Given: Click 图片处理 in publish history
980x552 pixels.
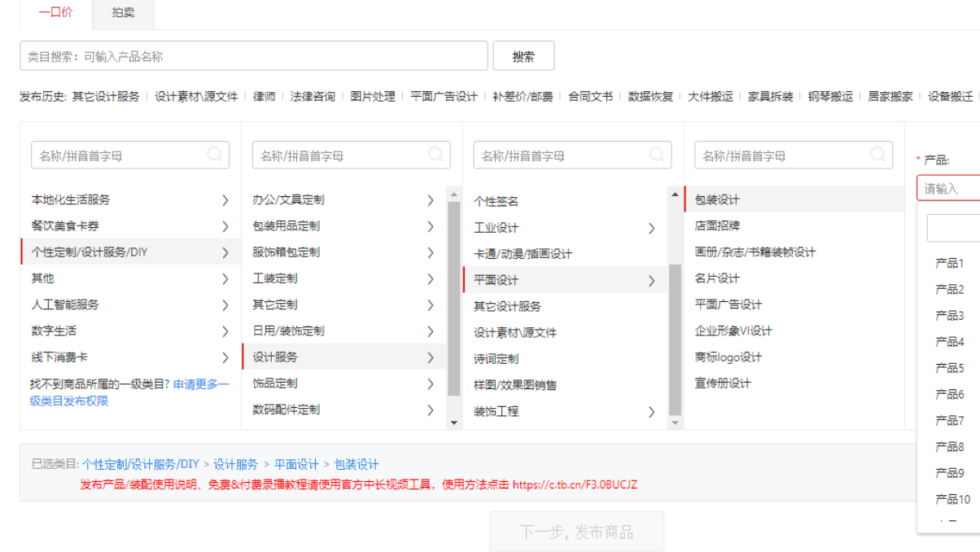Looking at the screenshot, I should pyautogui.click(x=373, y=96).
